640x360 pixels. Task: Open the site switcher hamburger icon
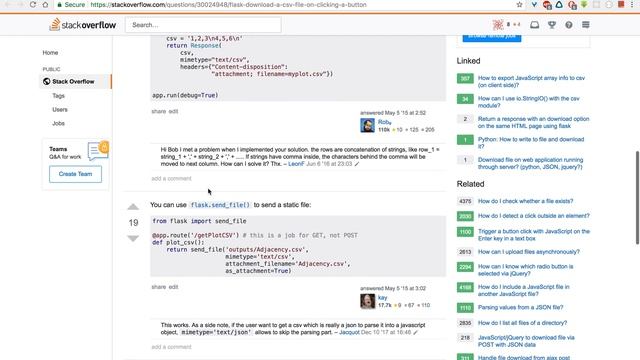(x=586, y=25)
